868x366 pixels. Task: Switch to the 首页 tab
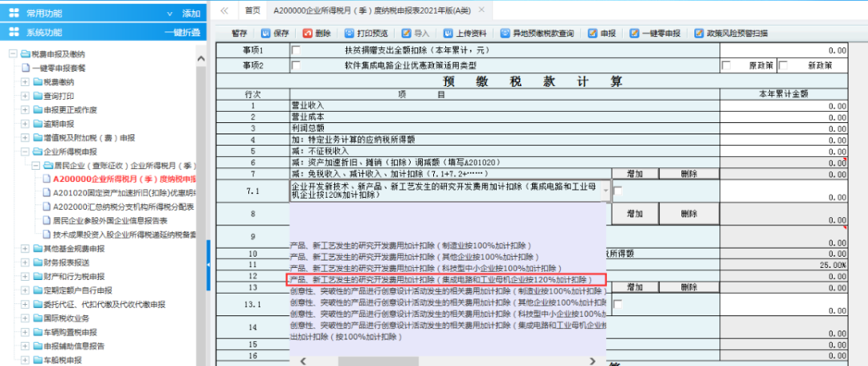pos(252,10)
